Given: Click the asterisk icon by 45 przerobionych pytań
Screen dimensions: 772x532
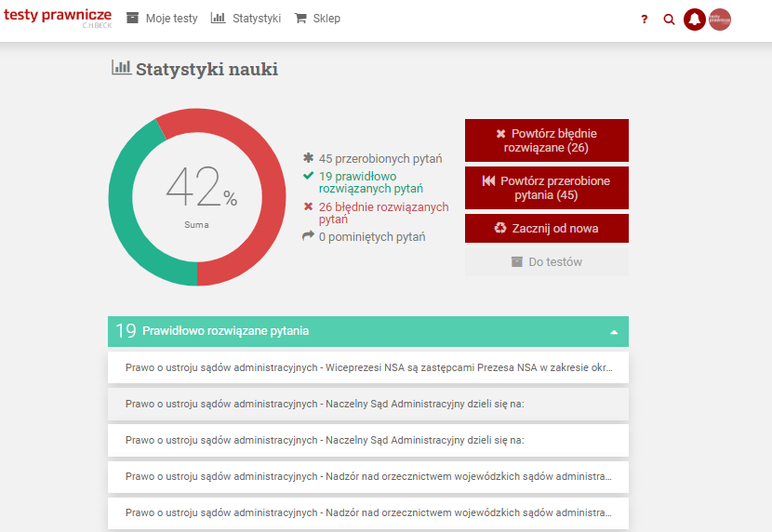Looking at the screenshot, I should point(308,158).
